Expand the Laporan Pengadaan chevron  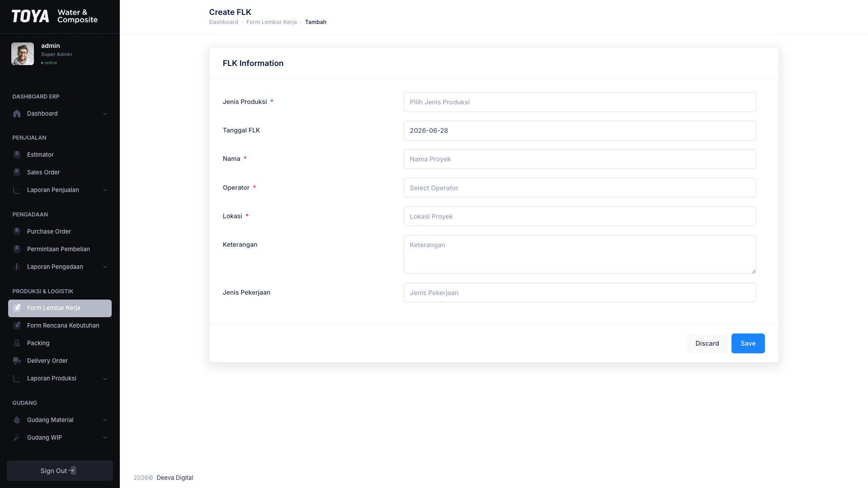click(105, 267)
